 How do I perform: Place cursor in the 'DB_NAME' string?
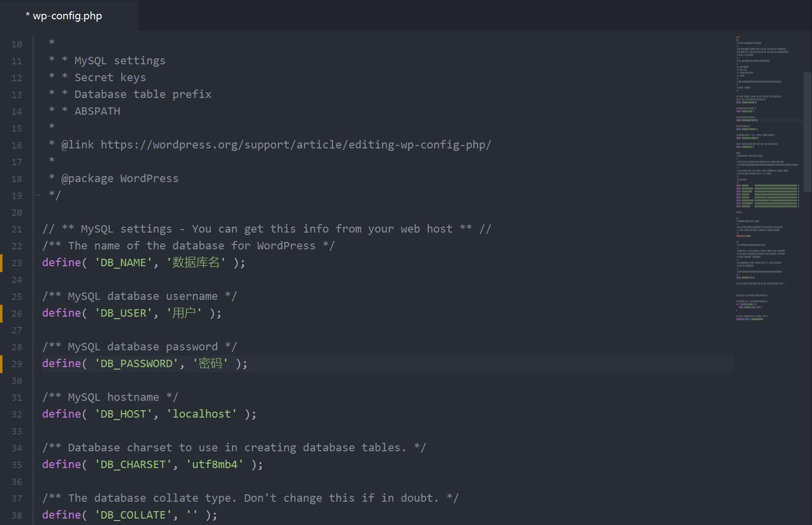point(123,263)
